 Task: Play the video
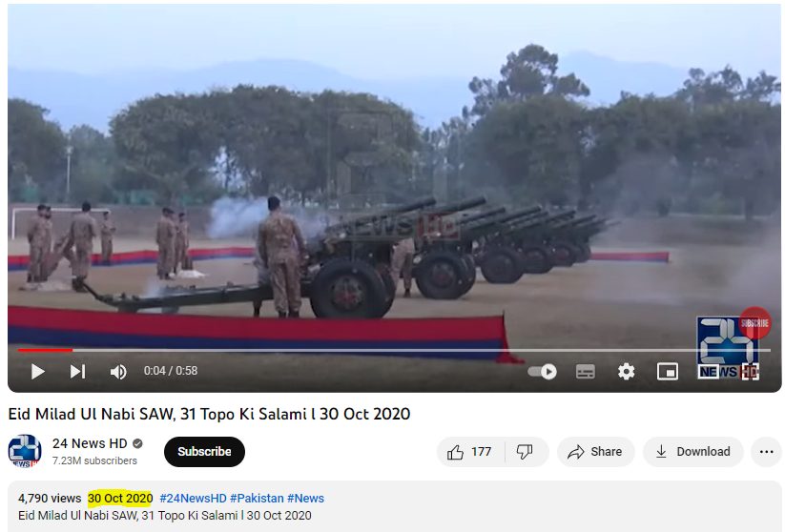[x=37, y=372]
